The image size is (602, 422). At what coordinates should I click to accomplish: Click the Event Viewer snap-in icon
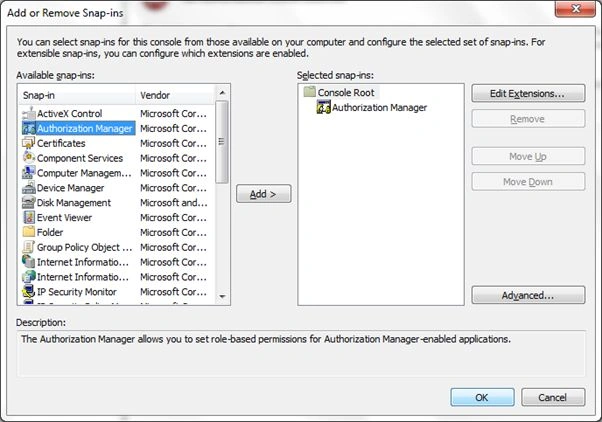29,217
